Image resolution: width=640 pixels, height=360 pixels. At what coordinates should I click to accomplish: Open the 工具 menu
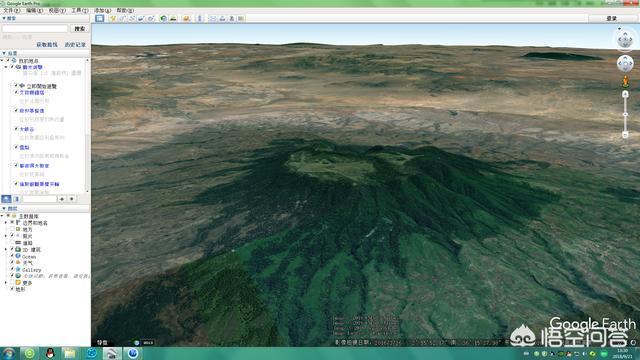tap(80, 10)
